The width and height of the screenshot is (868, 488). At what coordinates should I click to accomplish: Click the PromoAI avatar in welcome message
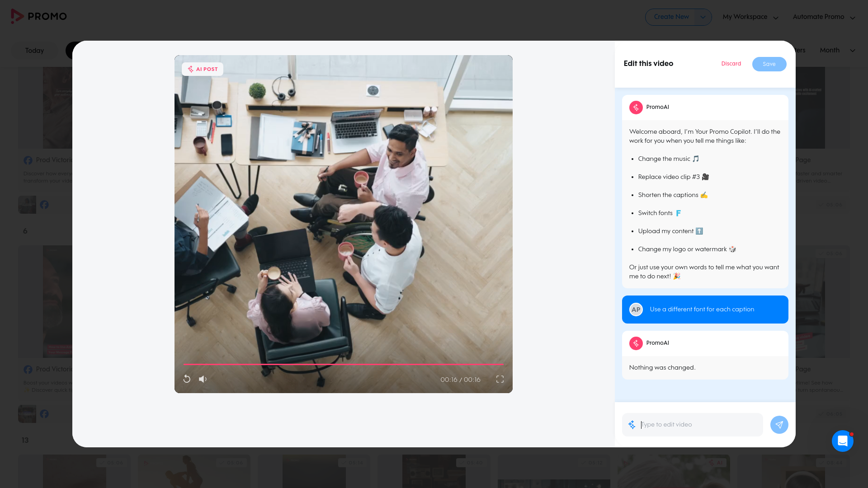click(636, 108)
